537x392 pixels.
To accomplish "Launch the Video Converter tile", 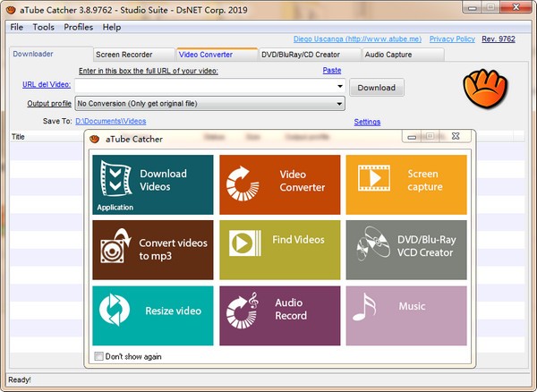I will (x=279, y=184).
